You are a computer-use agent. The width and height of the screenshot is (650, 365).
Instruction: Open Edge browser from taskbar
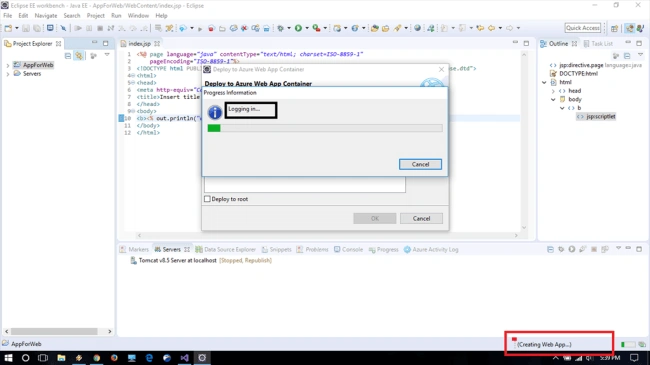[x=149, y=358]
